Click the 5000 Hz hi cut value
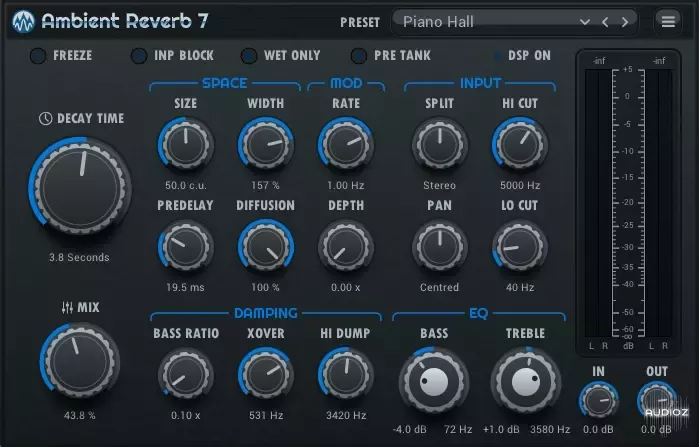This screenshot has width=699, height=447. (x=520, y=185)
